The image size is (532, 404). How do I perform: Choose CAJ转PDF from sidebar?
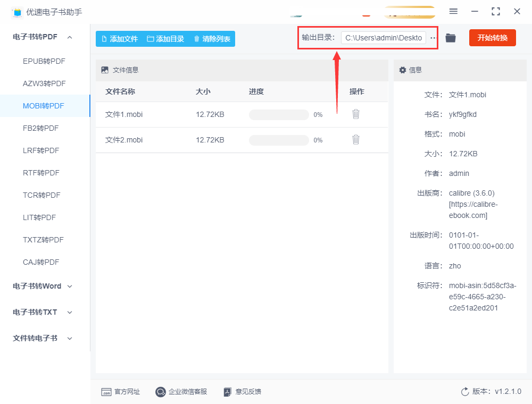pyautogui.click(x=41, y=262)
